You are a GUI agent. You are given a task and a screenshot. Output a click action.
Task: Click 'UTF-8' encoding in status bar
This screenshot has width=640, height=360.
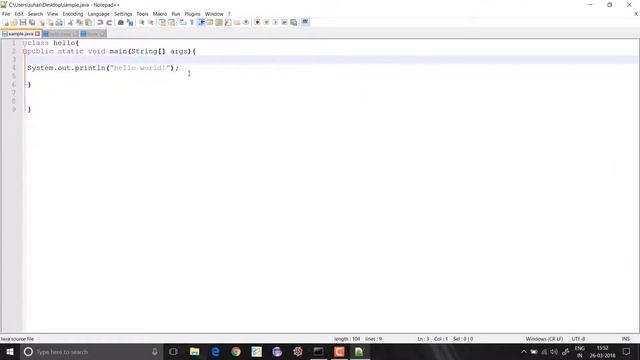click(x=578, y=339)
